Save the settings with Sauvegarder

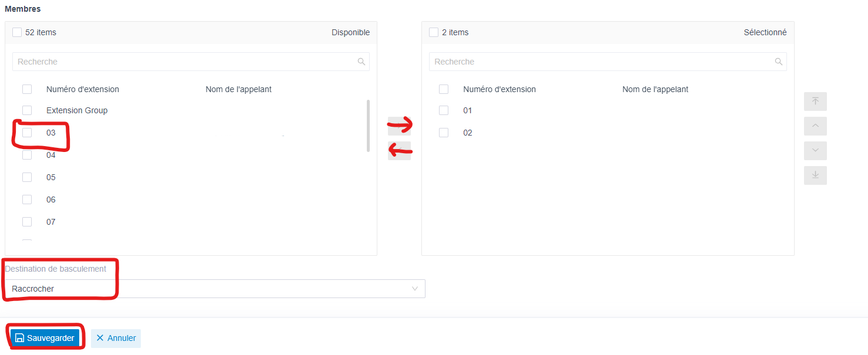click(45, 338)
